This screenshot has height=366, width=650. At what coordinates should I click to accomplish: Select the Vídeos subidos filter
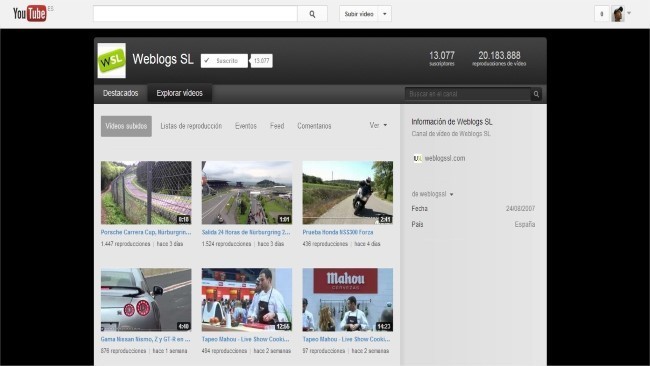coord(126,126)
